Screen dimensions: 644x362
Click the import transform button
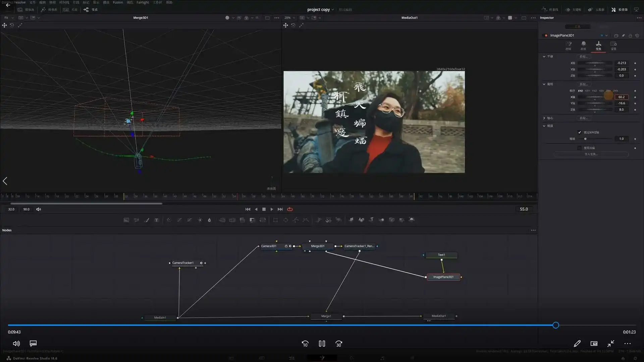click(x=591, y=154)
